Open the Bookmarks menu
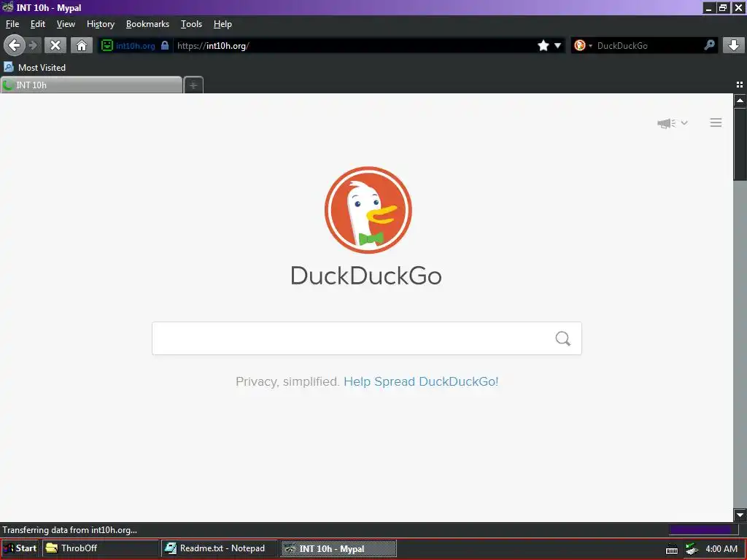 pyautogui.click(x=147, y=24)
